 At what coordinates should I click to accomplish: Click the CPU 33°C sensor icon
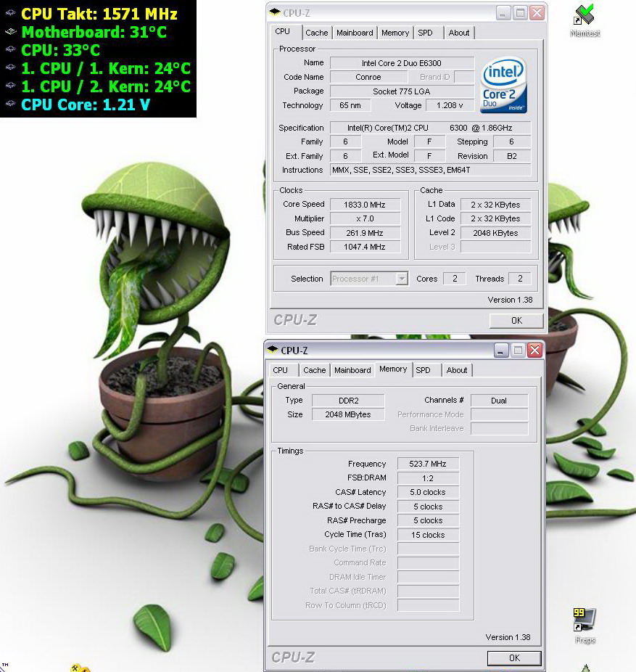(x=10, y=50)
